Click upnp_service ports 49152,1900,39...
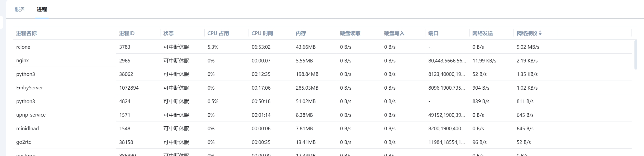The width and height of the screenshot is (644, 156). 447,115
